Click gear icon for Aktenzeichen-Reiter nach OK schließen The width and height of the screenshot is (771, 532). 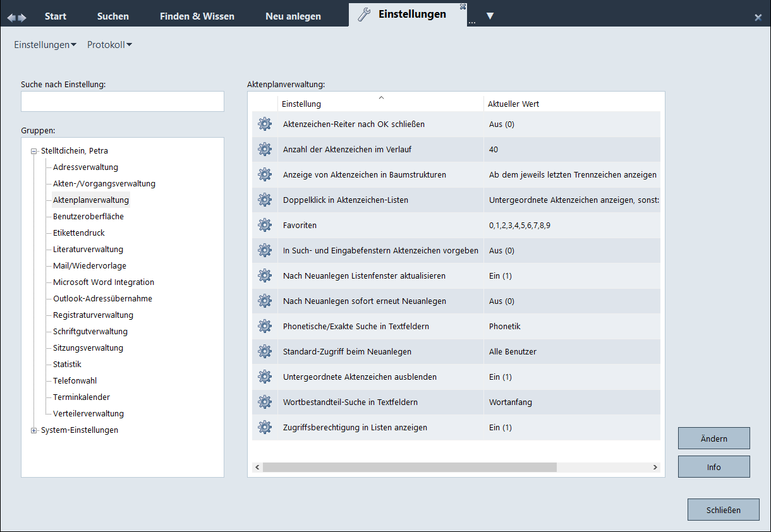pos(265,124)
